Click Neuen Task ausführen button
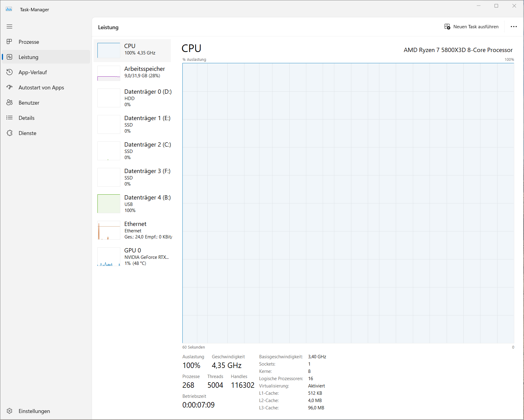The image size is (524, 420). [x=471, y=26]
